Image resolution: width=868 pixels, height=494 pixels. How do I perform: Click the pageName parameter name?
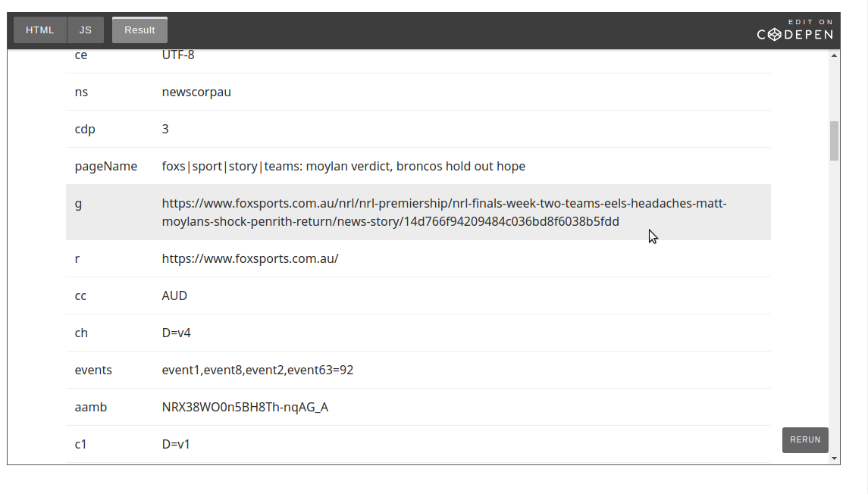[105, 166]
